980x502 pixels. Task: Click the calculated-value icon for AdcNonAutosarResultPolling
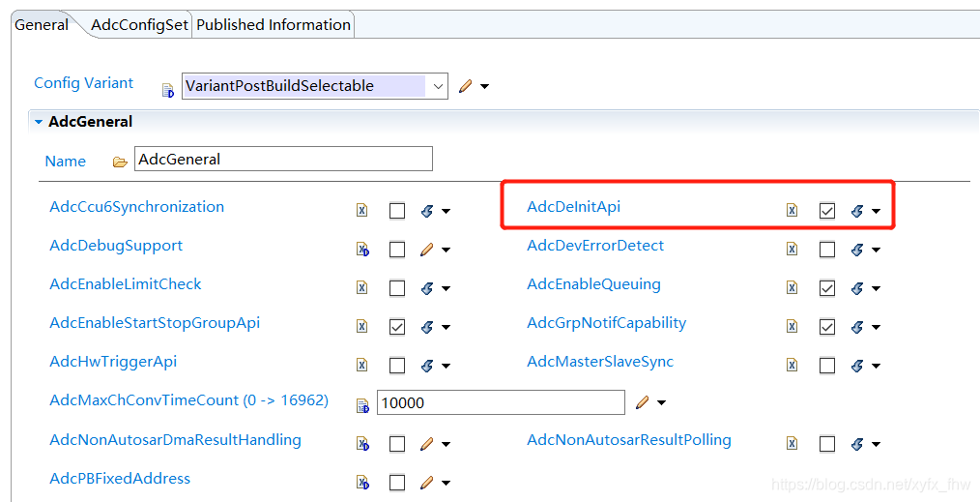[857, 444]
